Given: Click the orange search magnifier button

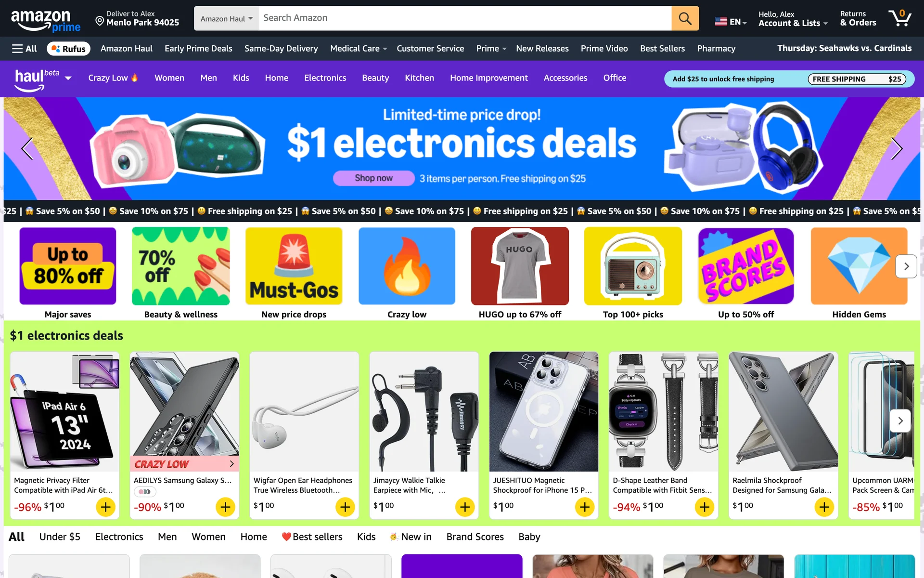Looking at the screenshot, I should coord(685,18).
